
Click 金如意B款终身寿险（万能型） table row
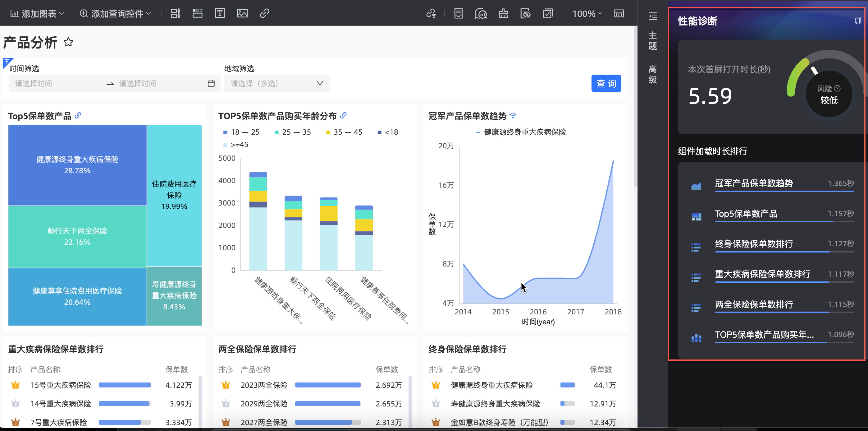coord(522,422)
